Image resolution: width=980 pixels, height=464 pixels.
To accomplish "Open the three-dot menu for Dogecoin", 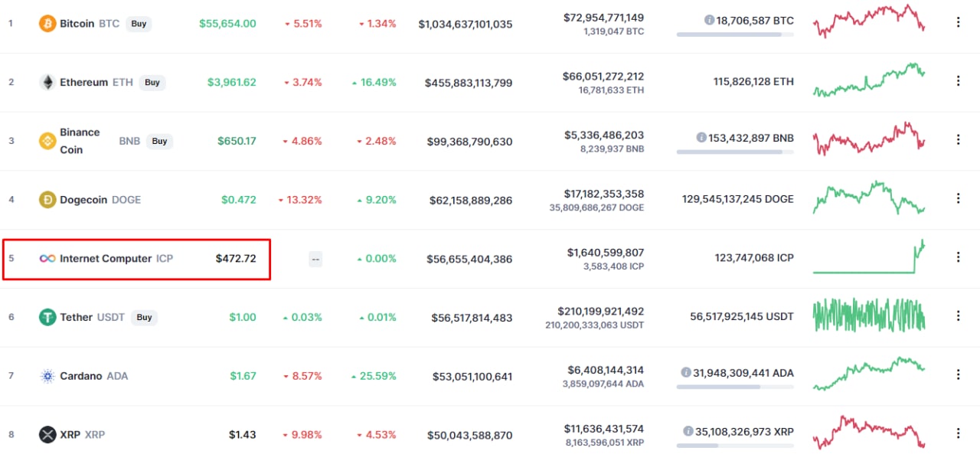I will (x=958, y=199).
